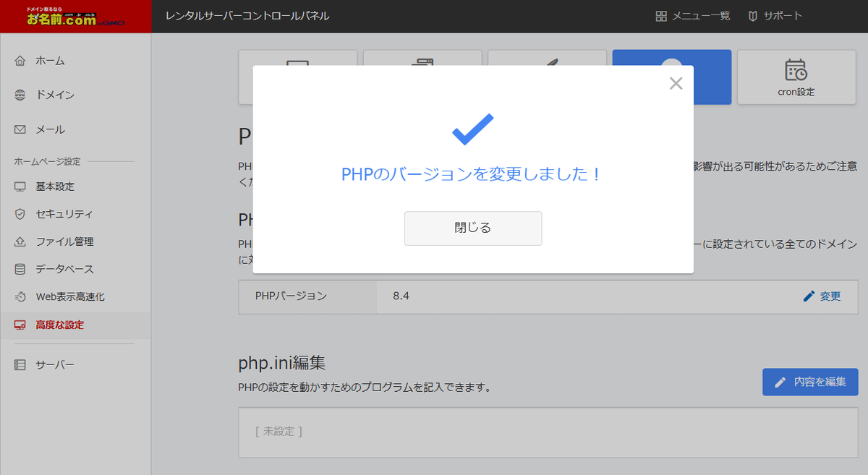Viewport: 868px width, 475px height.
Task: Click the pencil icon in 内容を編集
Action: (x=780, y=382)
